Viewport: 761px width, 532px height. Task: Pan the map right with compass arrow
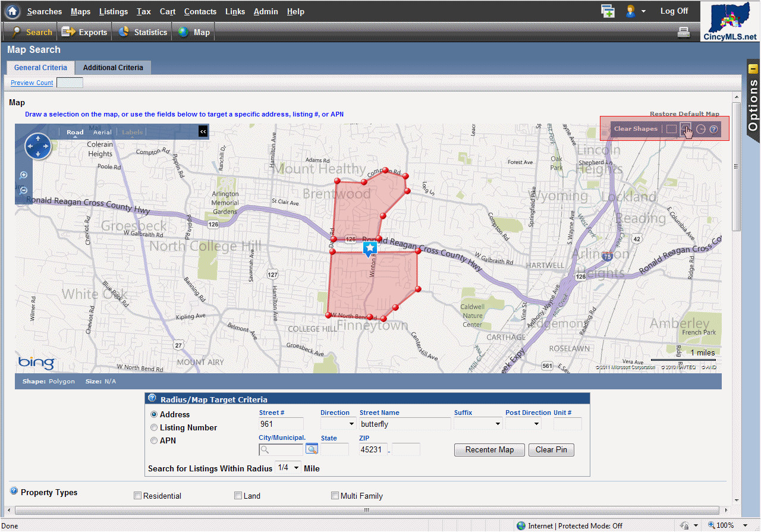(x=46, y=146)
